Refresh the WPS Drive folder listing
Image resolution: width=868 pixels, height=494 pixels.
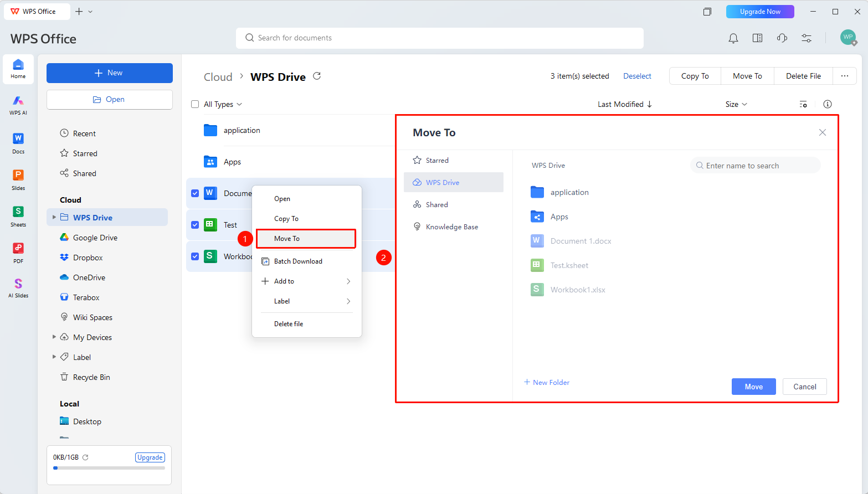pyautogui.click(x=317, y=76)
